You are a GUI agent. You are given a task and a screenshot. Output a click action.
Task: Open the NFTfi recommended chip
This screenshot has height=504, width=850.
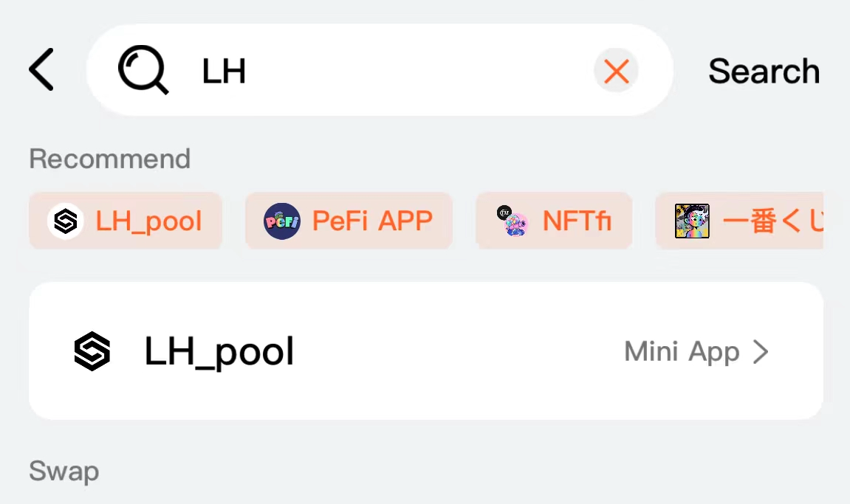(x=554, y=221)
